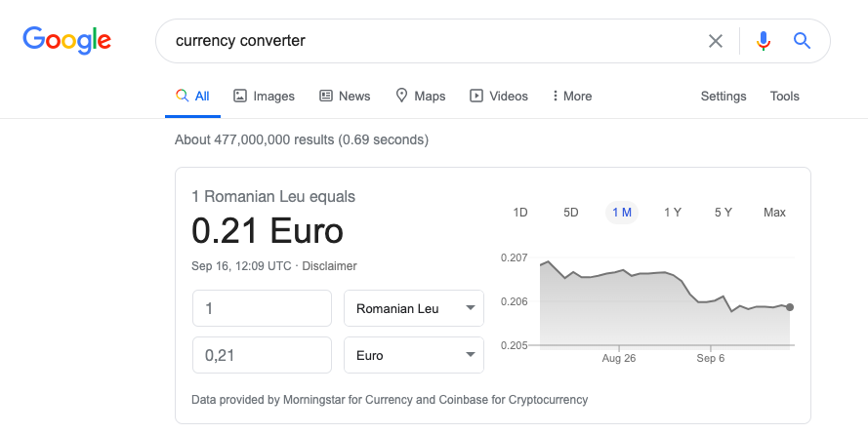This screenshot has height=434, width=868.
Task: Go to the Videos tab
Action: point(499,96)
